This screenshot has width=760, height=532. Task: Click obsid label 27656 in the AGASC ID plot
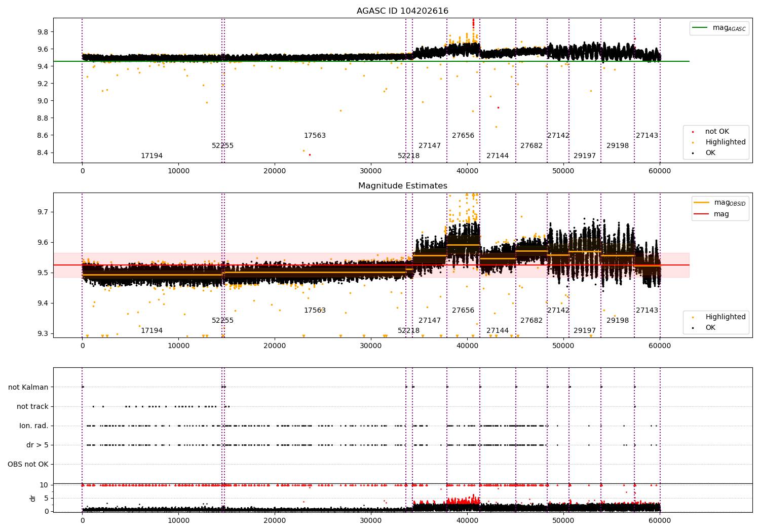click(463, 136)
